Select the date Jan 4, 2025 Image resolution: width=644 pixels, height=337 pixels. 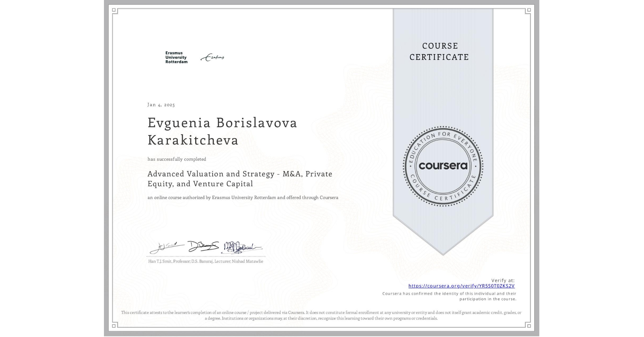point(161,105)
